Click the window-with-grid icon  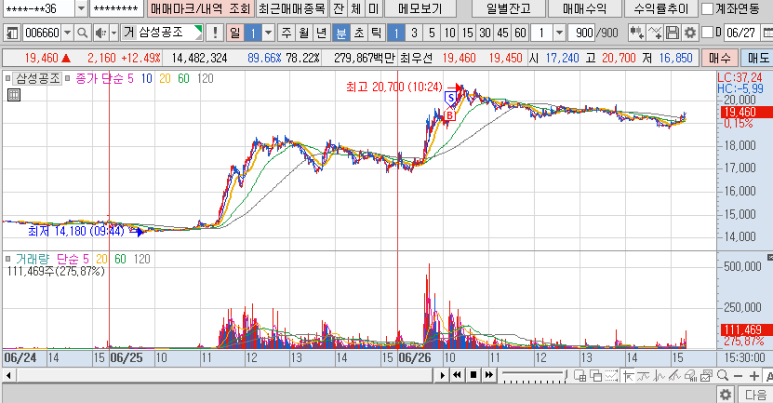click(x=580, y=376)
